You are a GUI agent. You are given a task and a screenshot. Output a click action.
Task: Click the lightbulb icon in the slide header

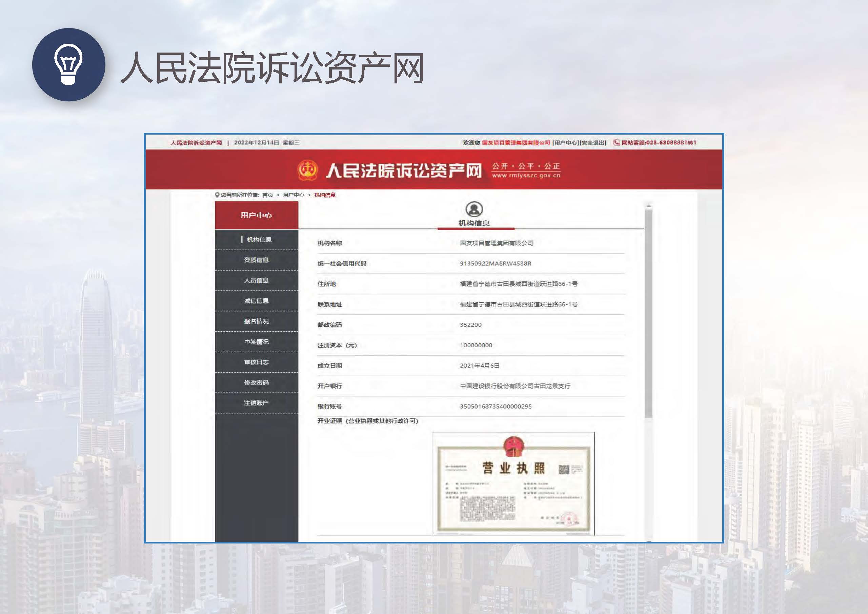[68, 65]
